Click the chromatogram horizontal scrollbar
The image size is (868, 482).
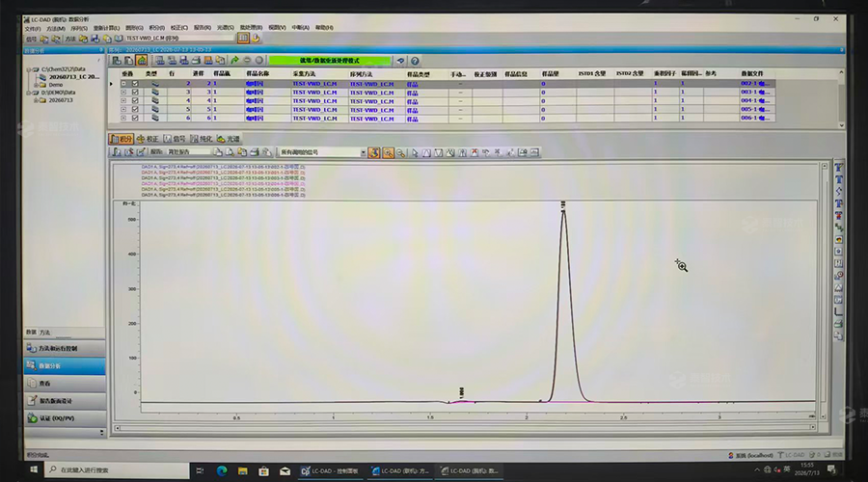pyautogui.click(x=465, y=428)
